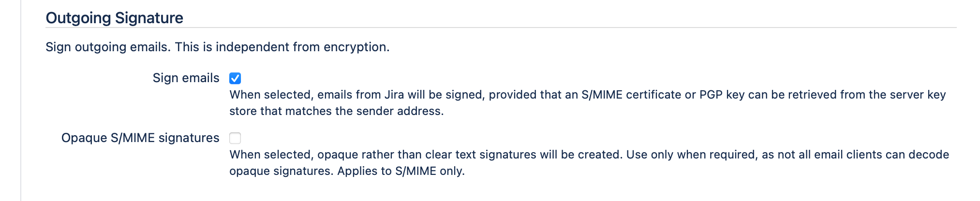This screenshot has width=980, height=201.
Task: Click the "Opaque S/MIME signatures" field label
Action: pyautogui.click(x=140, y=138)
